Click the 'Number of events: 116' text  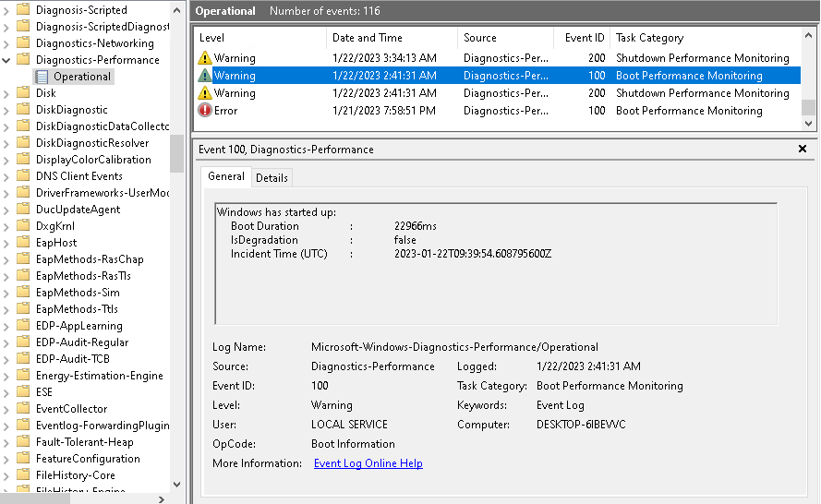click(325, 11)
